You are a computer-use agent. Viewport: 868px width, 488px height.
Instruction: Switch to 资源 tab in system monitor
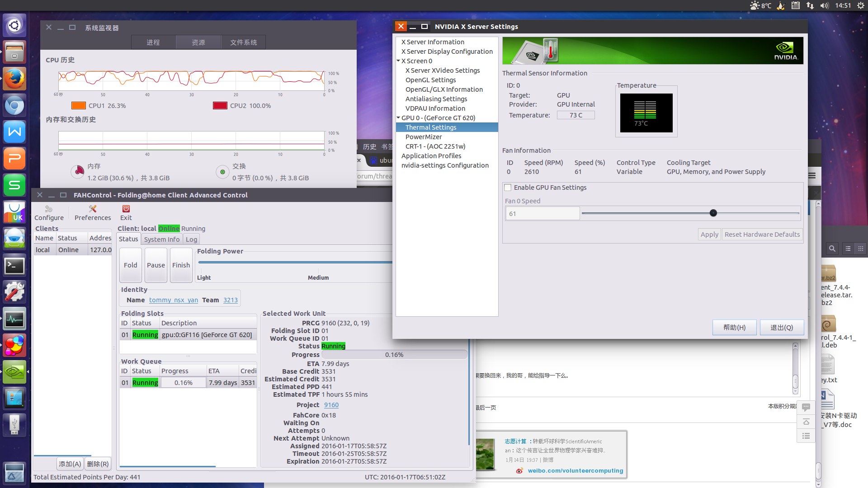point(198,42)
